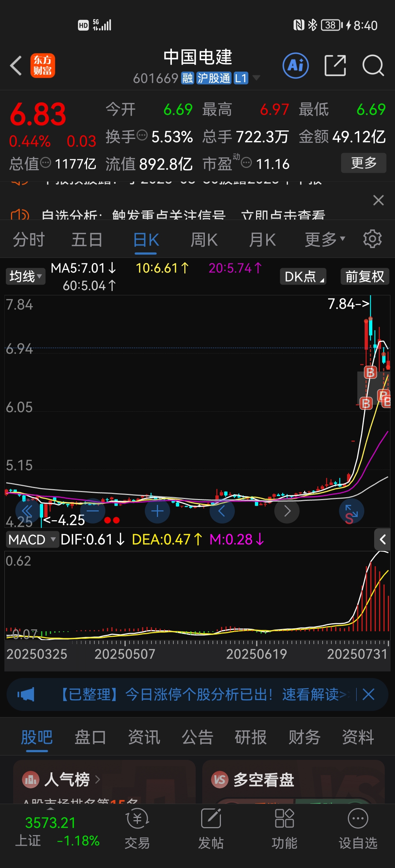395x868 pixels.
Task: Expand stock title dropdown arrow
Action: point(256,77)
